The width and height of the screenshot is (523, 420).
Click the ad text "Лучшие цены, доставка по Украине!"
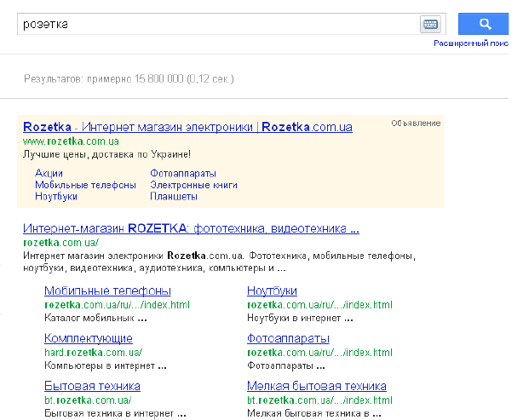[106, 154]
